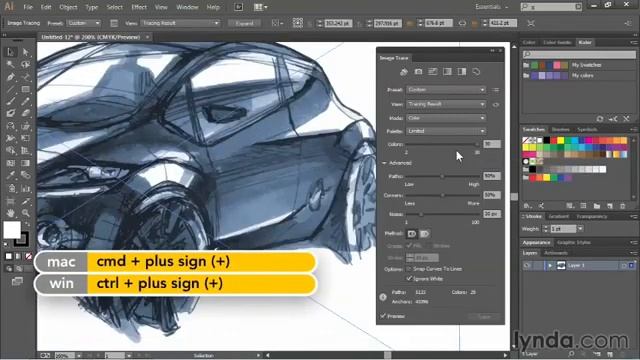640x360 pixels.
Task: Select the Direct Selection tool (white arrow)
Action: [x=25, y=52]
